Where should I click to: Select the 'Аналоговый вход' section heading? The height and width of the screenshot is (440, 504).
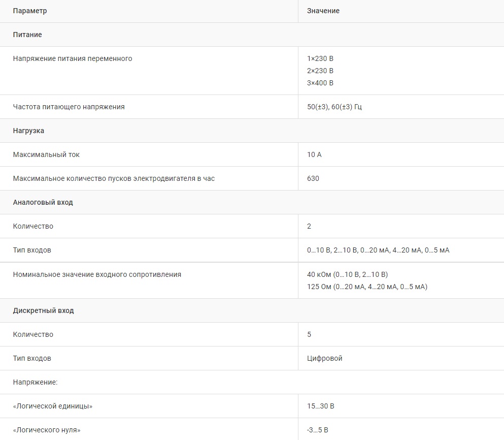click(43, 202)
